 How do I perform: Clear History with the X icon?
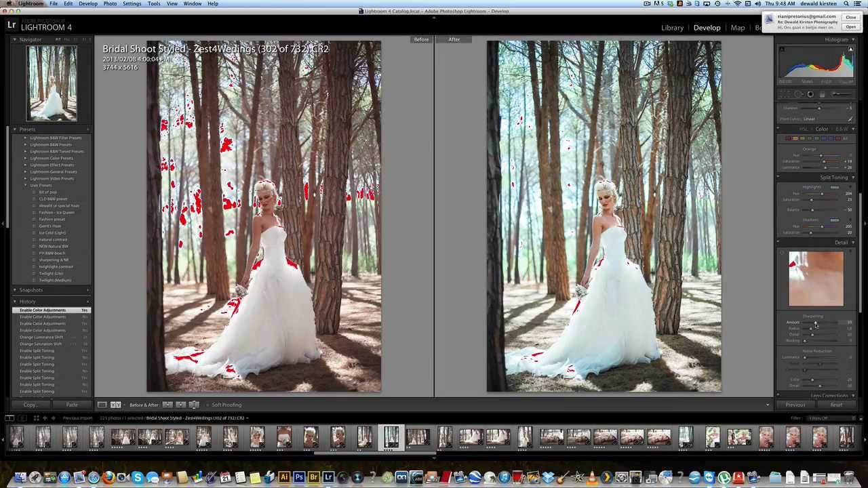click(x=87, y=302)
